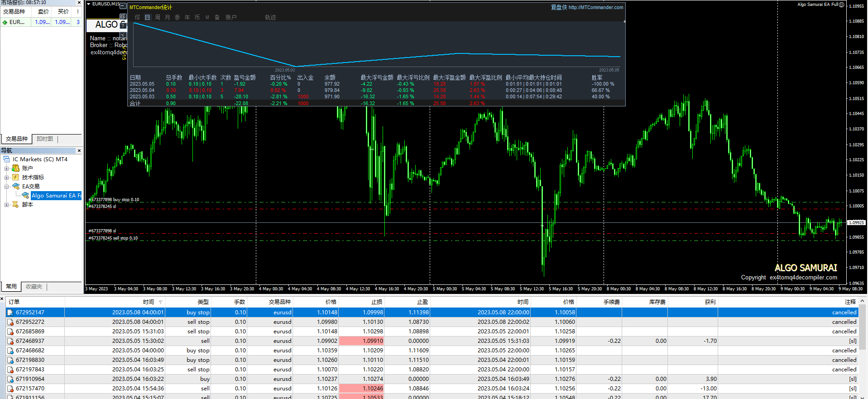This screenshot has width=868, height=399.
Task: Click the smiley face icon beside Algo Samurai EA
Action: click(841, 5)
